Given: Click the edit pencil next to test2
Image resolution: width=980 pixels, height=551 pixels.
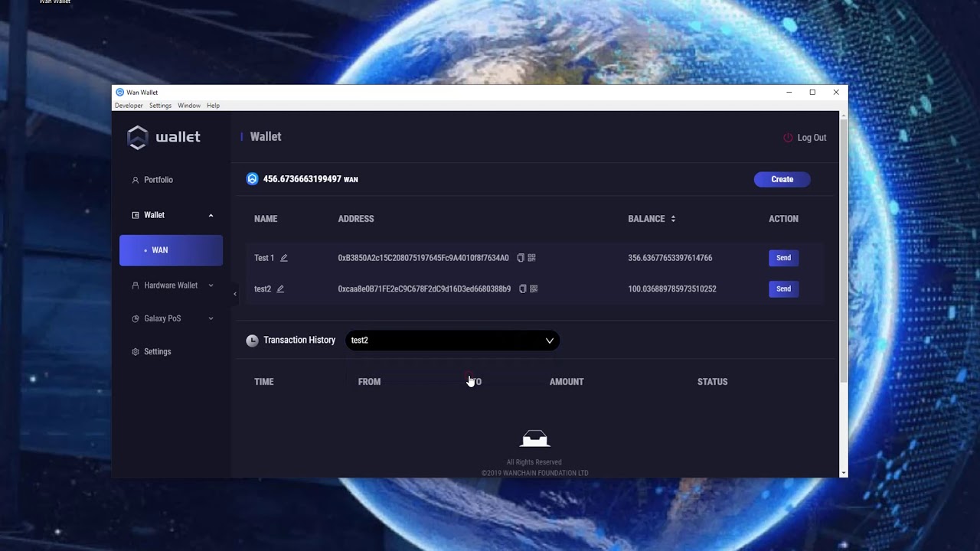Looking at the screenshot, I should (280, 289).
